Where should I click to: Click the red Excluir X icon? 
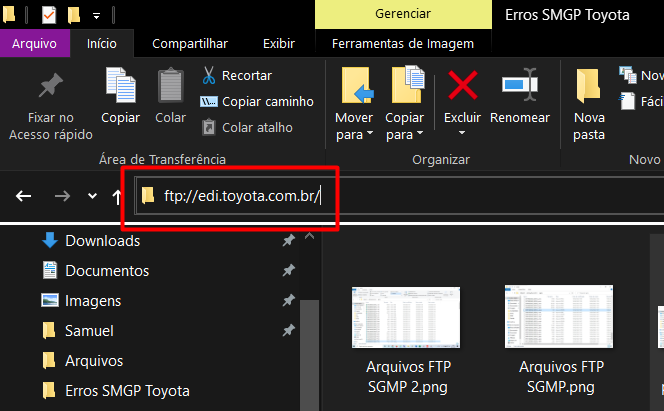coord(463,85)
